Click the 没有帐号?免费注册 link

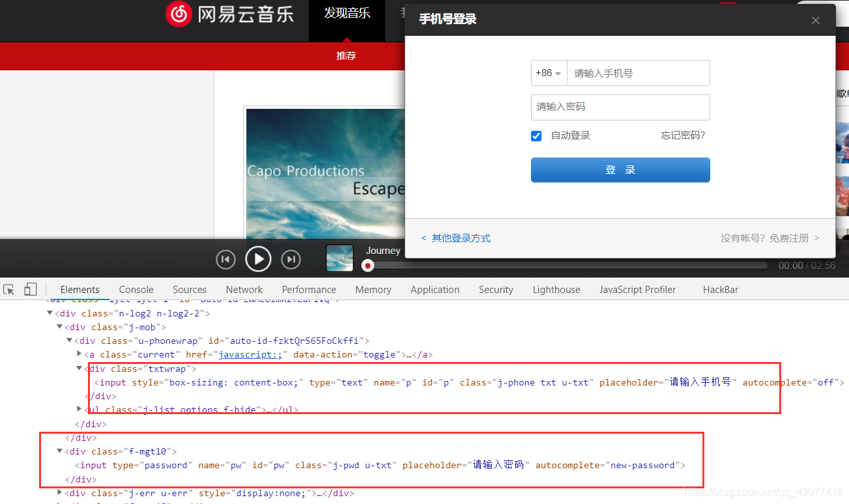(770, 238)
